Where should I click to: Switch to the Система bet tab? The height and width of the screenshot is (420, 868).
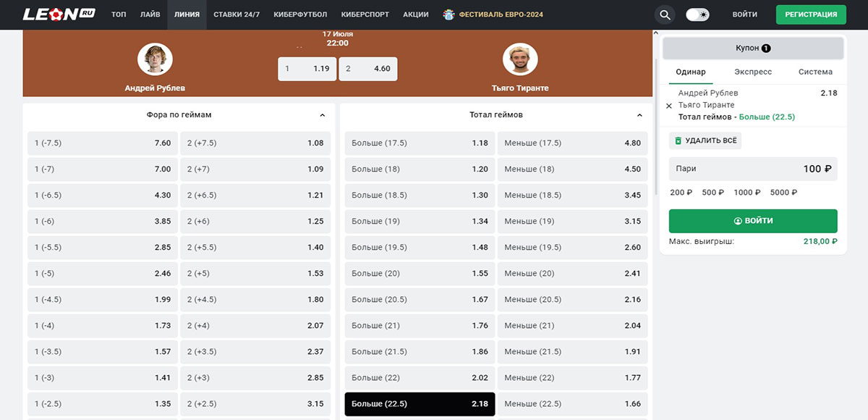(x=815, y=72)
